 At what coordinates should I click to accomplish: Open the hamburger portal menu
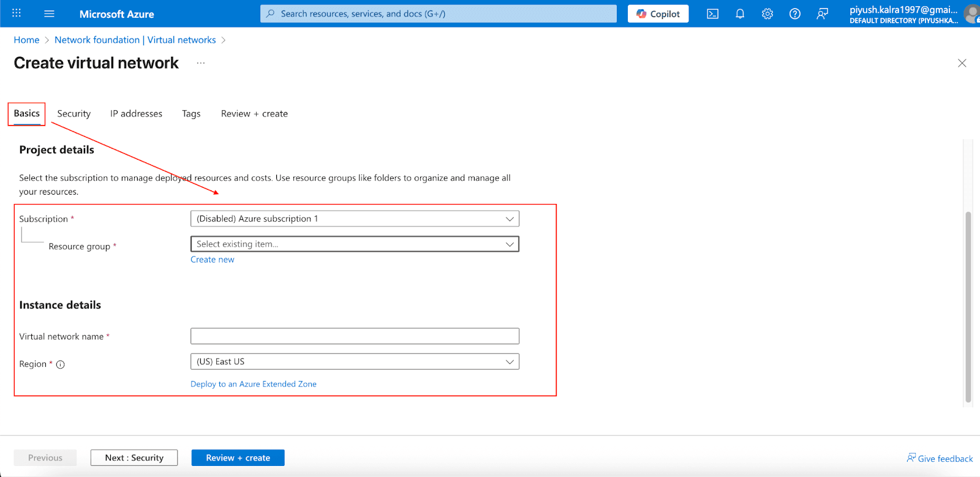[x=50, y=13]
